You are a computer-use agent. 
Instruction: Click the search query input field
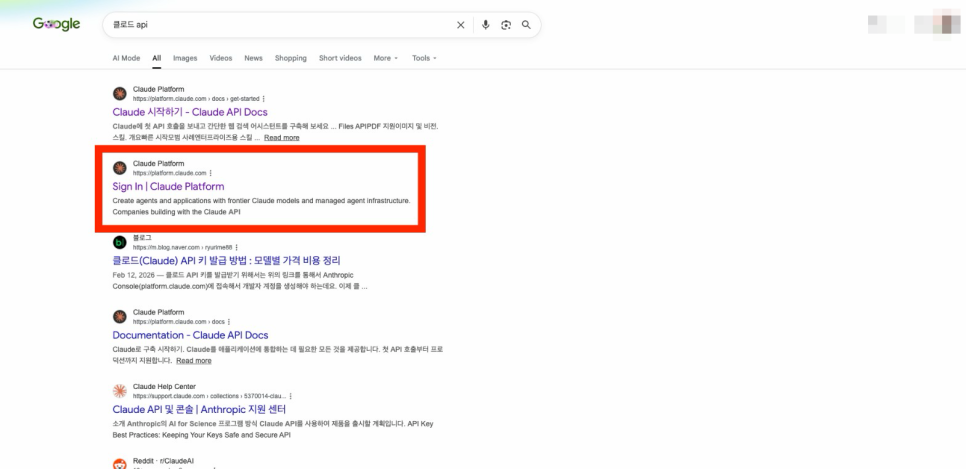[280, 25]
